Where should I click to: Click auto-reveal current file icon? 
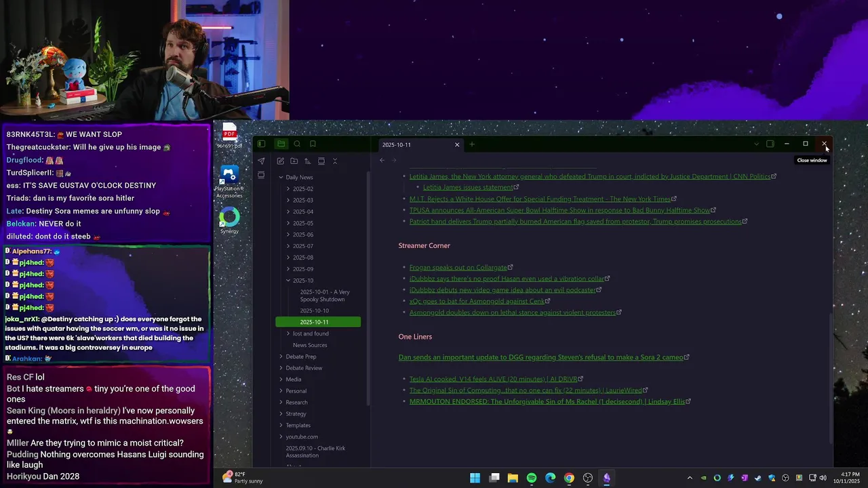click(x=321, y=161)
